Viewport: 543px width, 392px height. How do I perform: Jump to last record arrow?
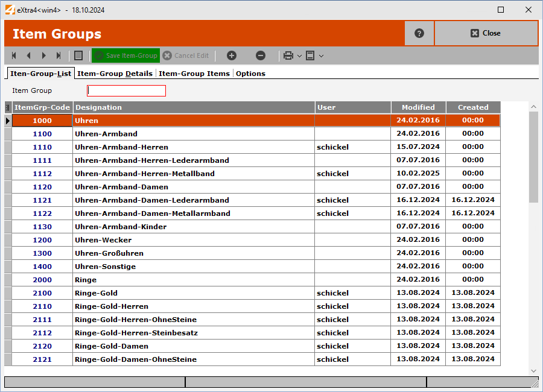59,55
